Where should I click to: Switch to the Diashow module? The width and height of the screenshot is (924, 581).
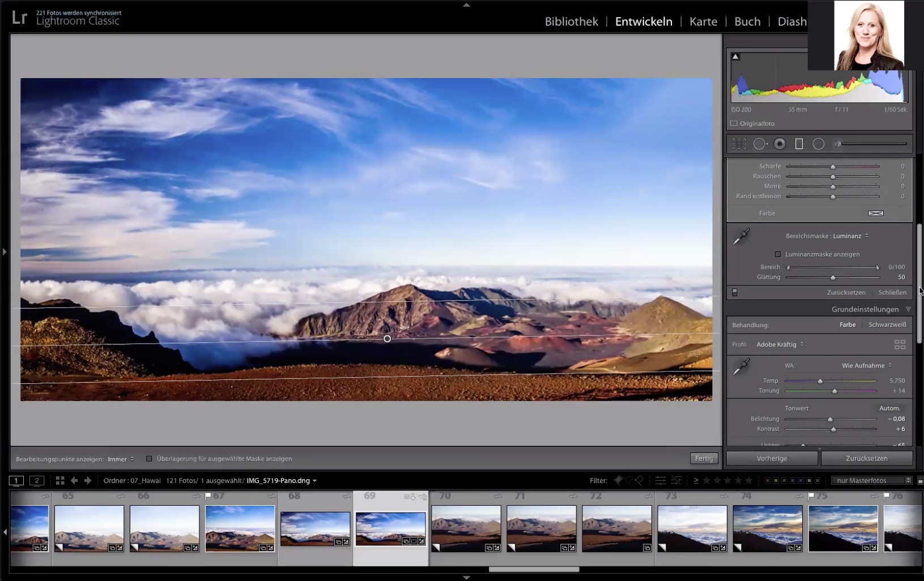pos(792,21)
